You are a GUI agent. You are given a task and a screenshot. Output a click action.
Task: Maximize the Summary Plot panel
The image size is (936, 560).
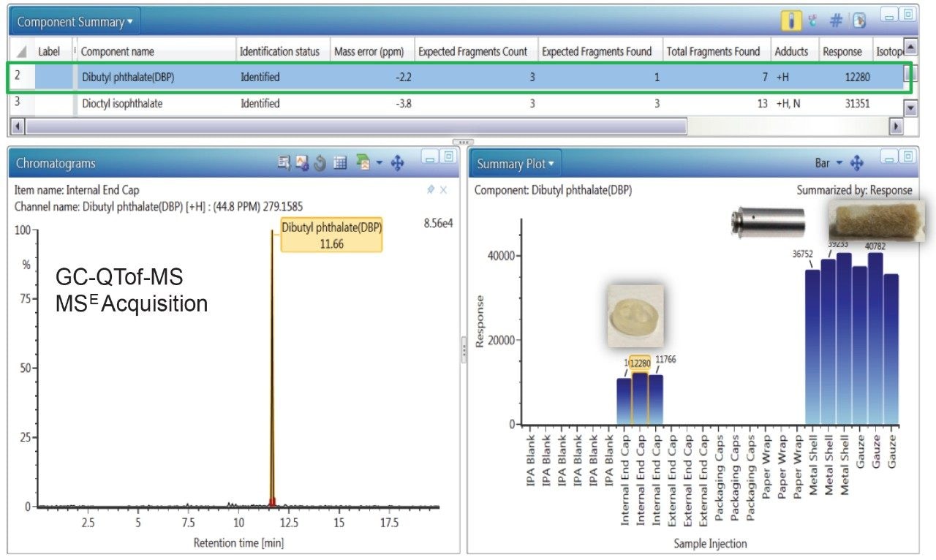(x=908, y=156)
